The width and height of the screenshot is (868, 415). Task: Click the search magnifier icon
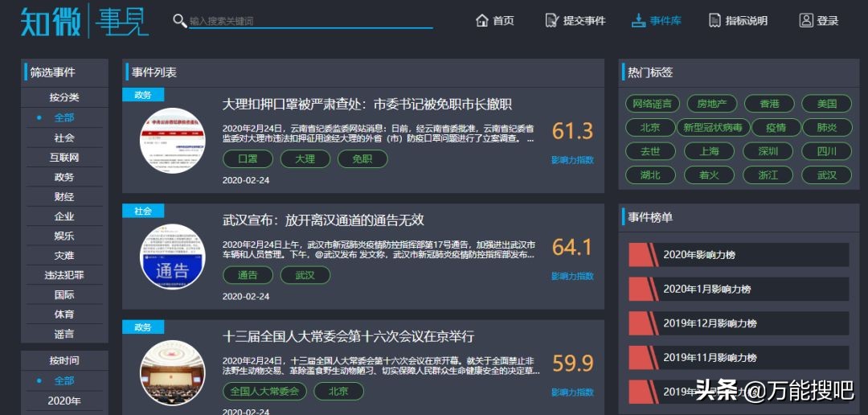point(179,21)
